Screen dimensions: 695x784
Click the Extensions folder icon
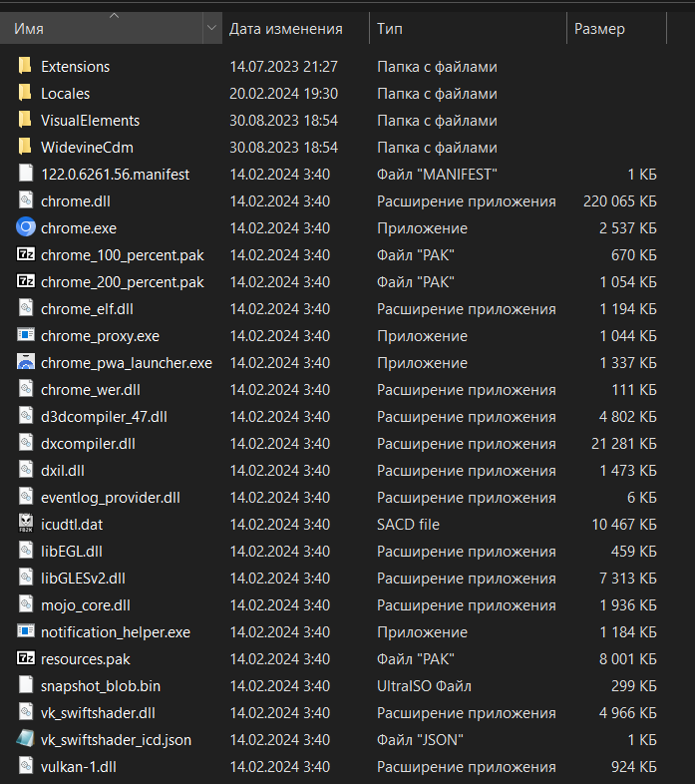coord(25,66)
